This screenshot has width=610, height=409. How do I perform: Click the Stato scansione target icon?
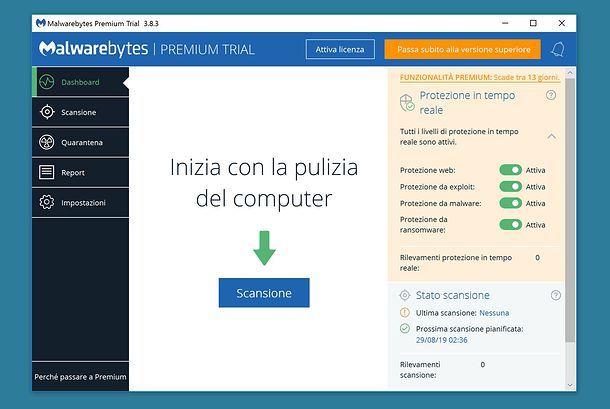tap(405, 295)
